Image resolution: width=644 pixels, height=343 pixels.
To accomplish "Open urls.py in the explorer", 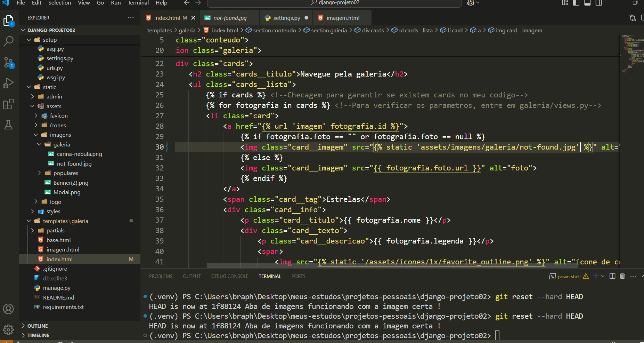I will click(80, 68).
